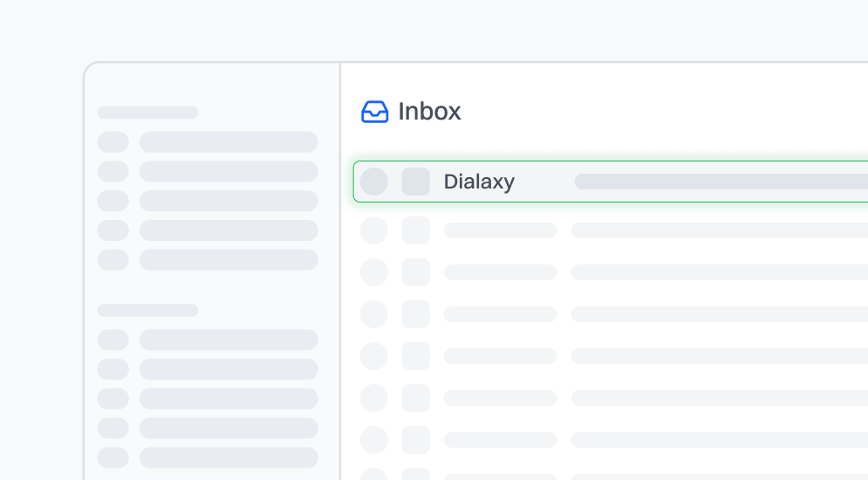This screenshot has width=868, height=480.
Task: Select the round checkbox in the Dialaxy row
Action: (374, 182)
